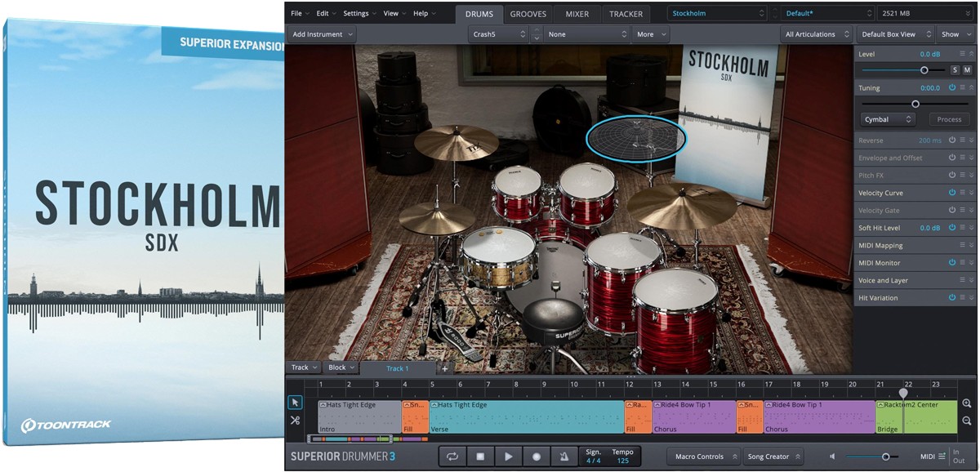Adjust the Tuning slider handle

pos(915,104)
